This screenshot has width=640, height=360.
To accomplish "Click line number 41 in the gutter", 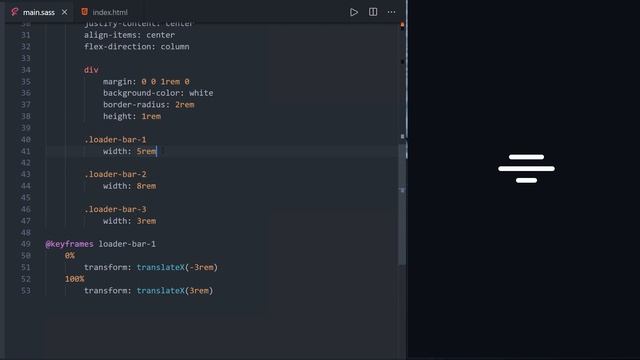I will tap(26, 151).
